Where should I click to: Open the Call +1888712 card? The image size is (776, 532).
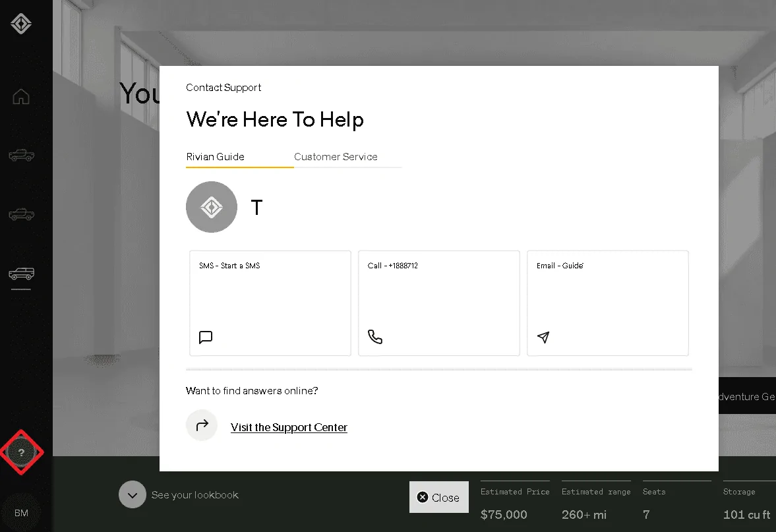(439, 303)
